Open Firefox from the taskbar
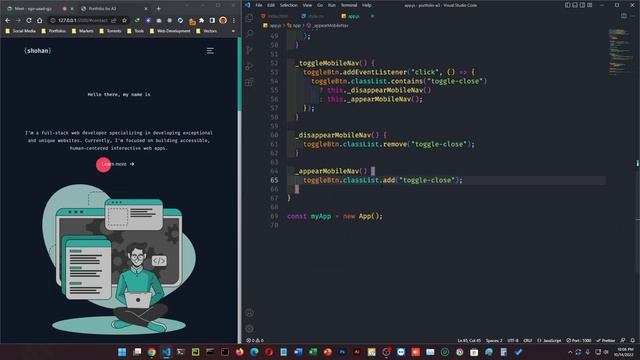Image resolution: width=640 pixels, height=360 pixels. click(240, 352)
